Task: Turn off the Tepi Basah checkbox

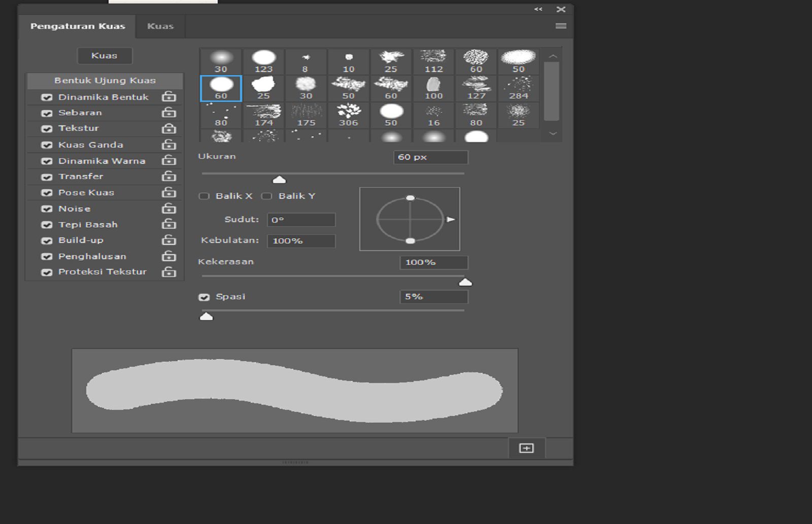Action: (47, 225)
